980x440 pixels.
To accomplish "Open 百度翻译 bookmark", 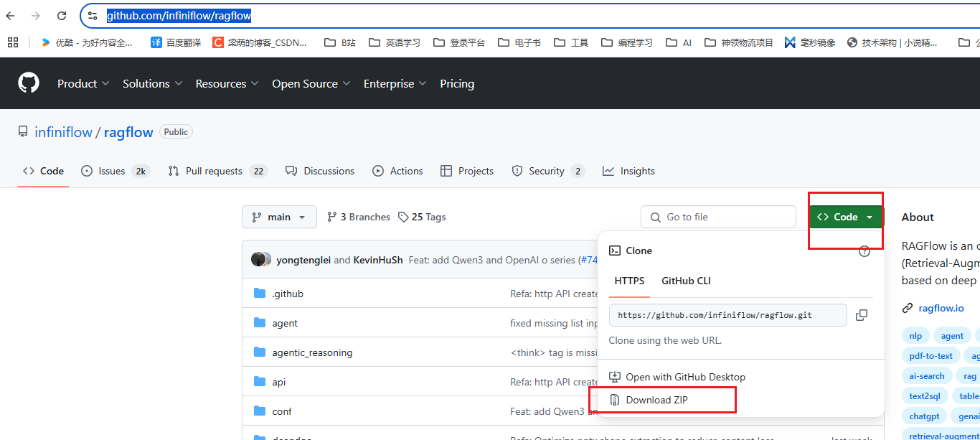I will 176,42.
